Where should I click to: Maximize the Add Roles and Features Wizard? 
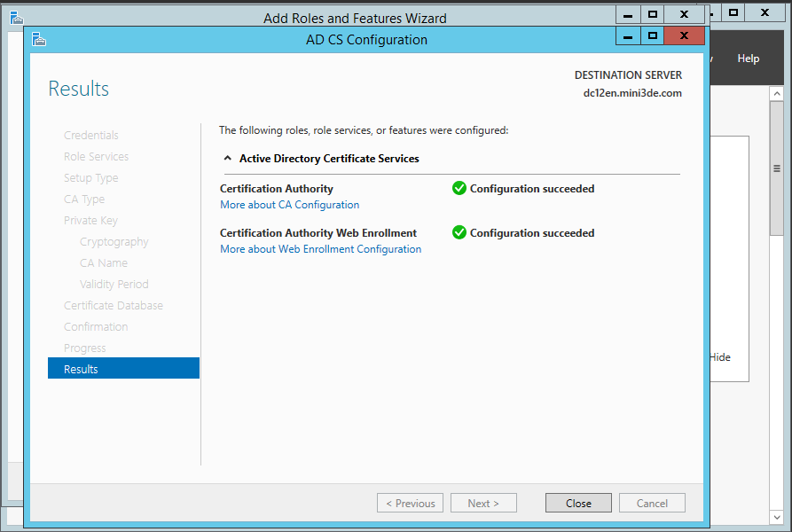tap(653, 15)
